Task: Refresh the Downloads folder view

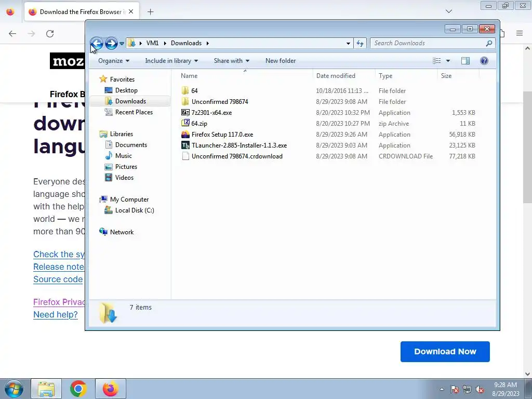Action: (x=360, y=43)
